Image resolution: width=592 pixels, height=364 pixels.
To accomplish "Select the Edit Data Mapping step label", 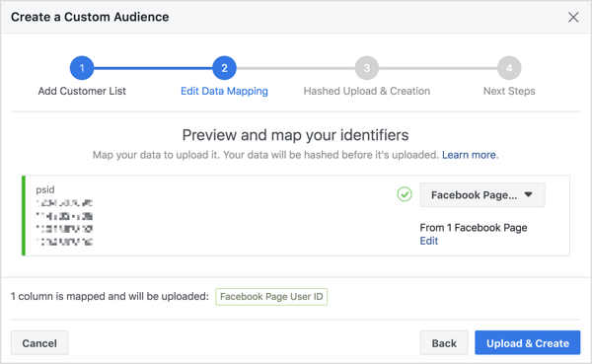I will point(224,91).
